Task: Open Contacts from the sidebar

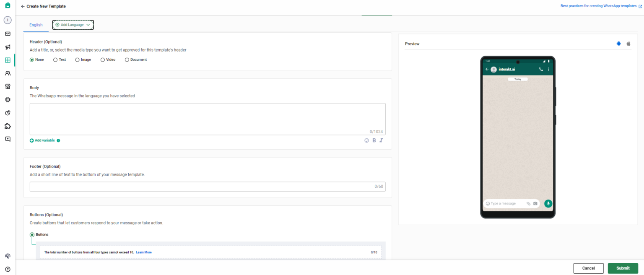Action: [7, 73]
